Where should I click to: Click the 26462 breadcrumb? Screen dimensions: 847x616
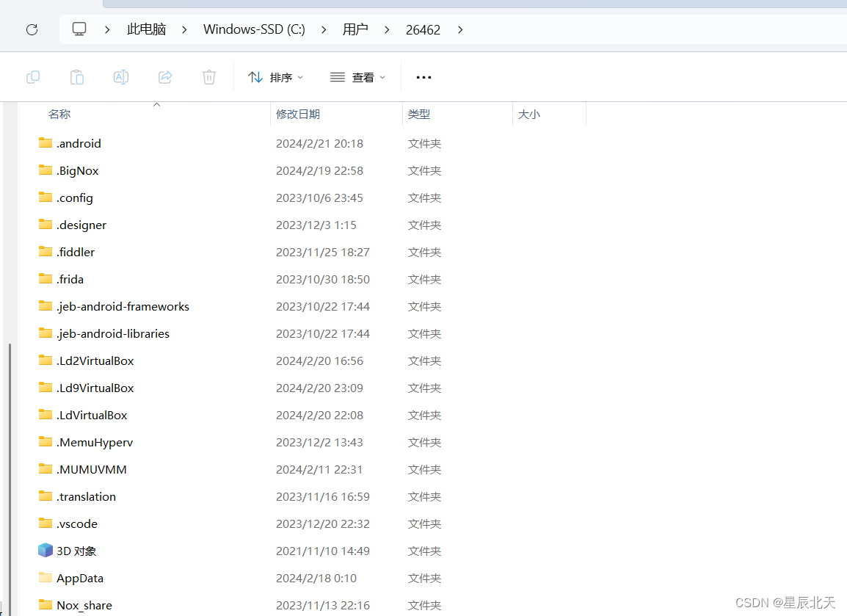(x=423, y=29)
